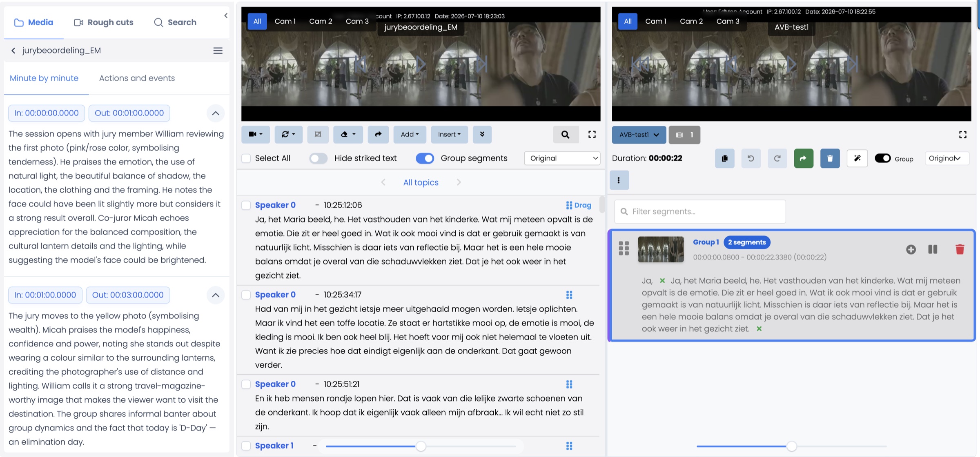
Task: Click In: 00:01:00.0000 timecode button
Action: (45, 295)
